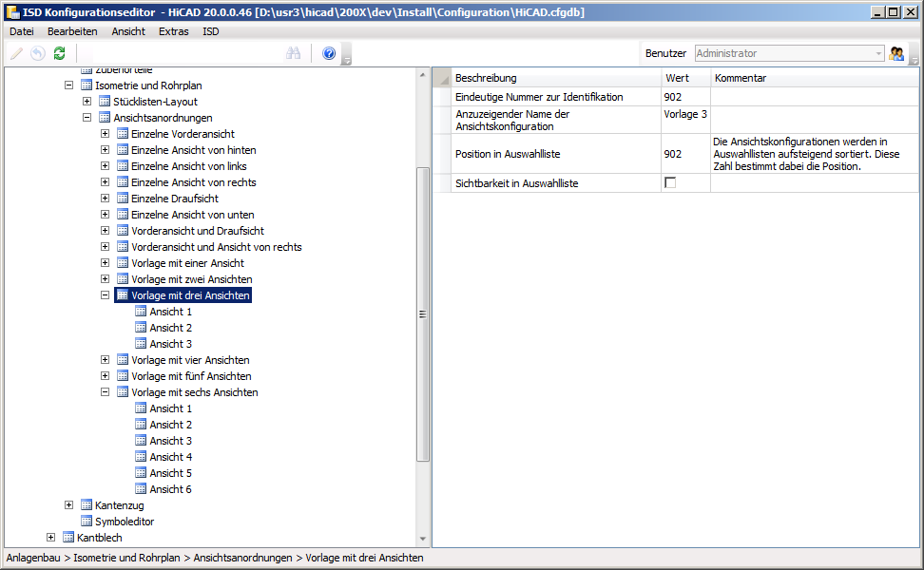Expand Vorlage mit vier Ansichten node

(x=105, y=360)
